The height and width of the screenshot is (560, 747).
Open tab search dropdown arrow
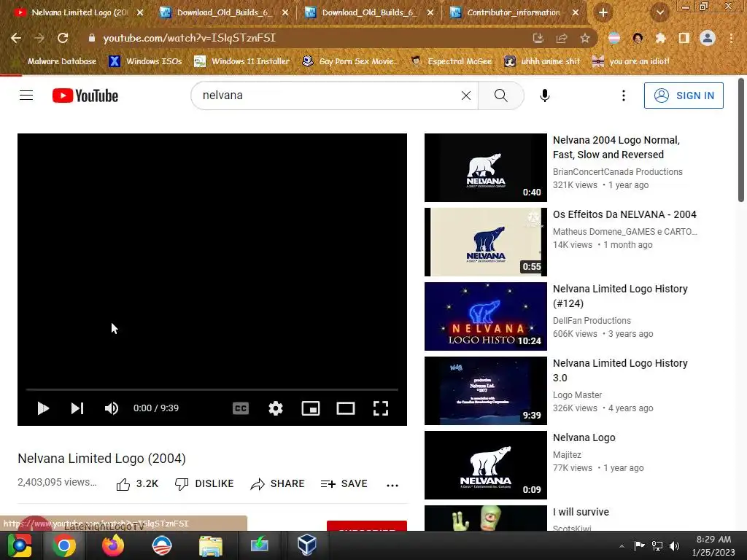(x=659, y=13)
